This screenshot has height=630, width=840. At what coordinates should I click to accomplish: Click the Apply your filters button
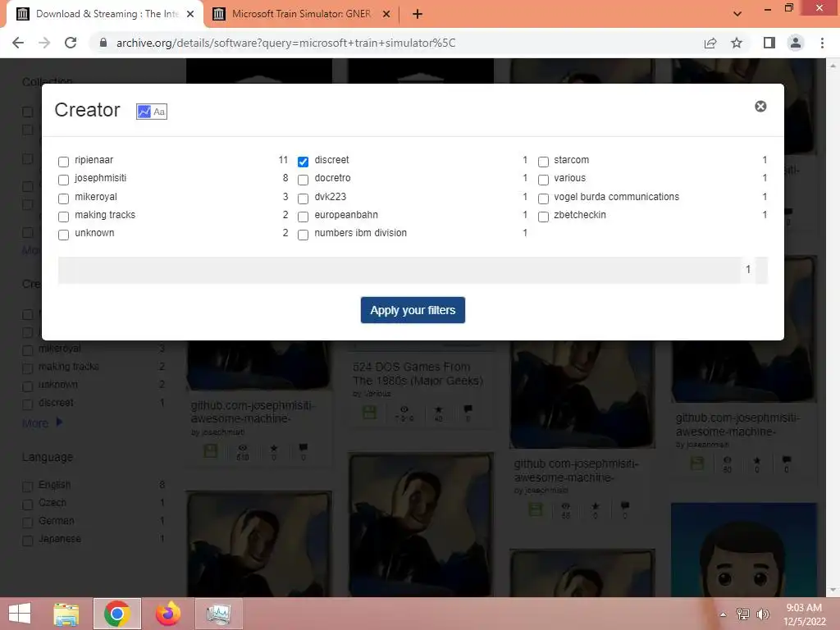(x=413, y=310)
